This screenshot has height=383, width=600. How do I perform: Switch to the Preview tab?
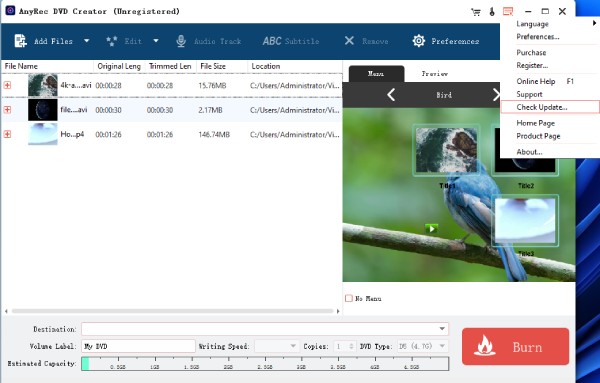(435, 73)
